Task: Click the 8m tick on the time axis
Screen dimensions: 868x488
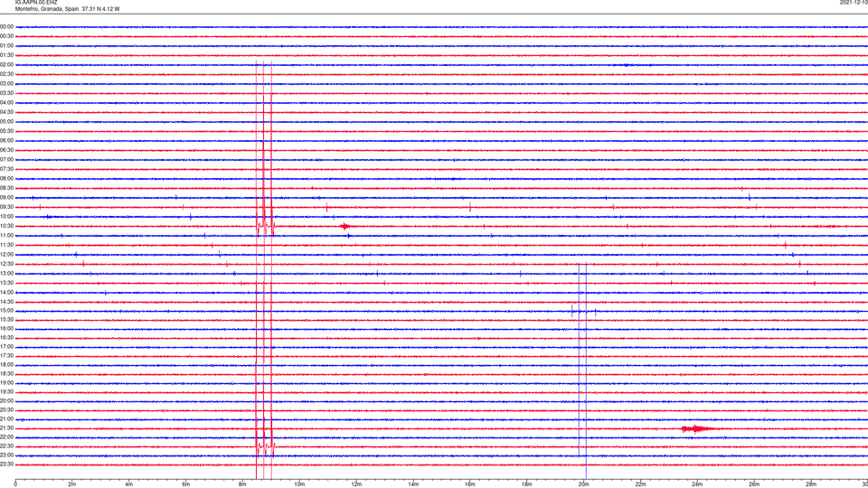Action: point(242,484)
